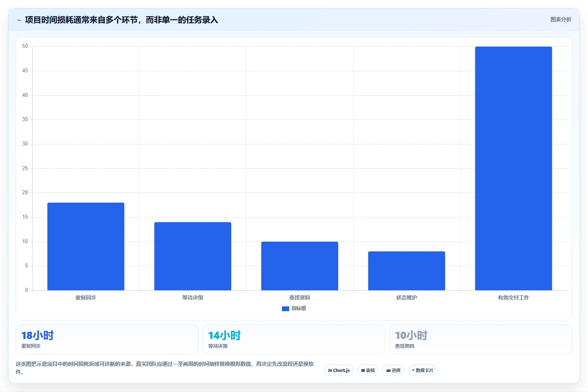Click the 查找资料 x-axis label
The height and width of the screenshot is (392, 588).
300,298
